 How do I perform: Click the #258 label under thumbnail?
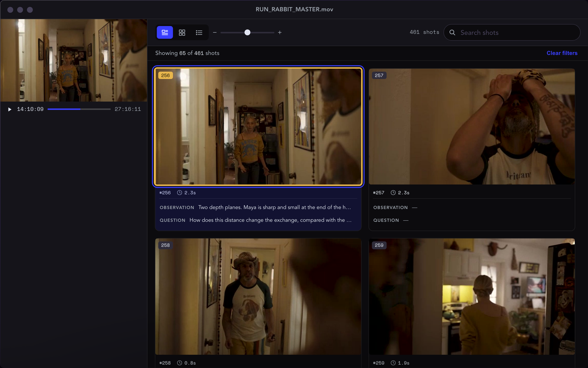coord(165,363)
